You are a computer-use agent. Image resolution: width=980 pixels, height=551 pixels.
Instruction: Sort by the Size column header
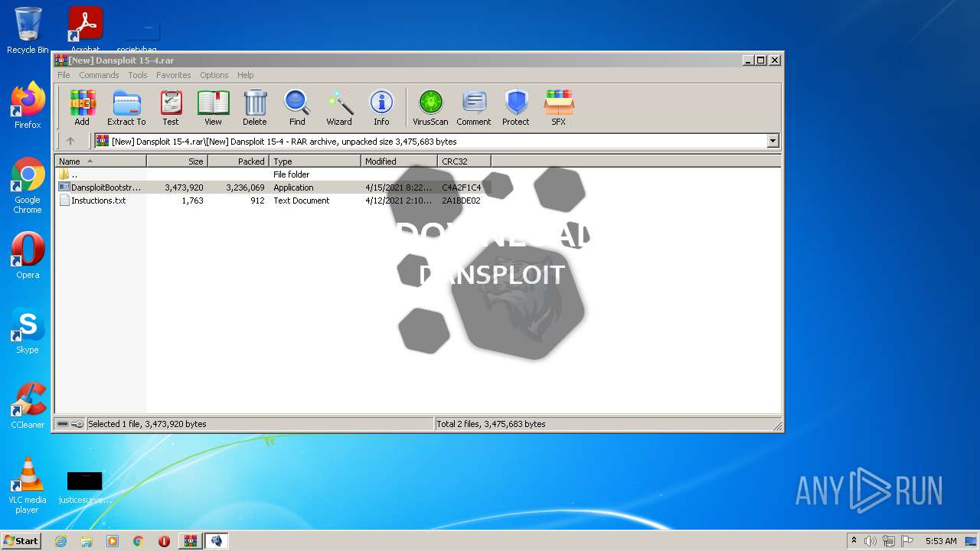pos(177,161)
